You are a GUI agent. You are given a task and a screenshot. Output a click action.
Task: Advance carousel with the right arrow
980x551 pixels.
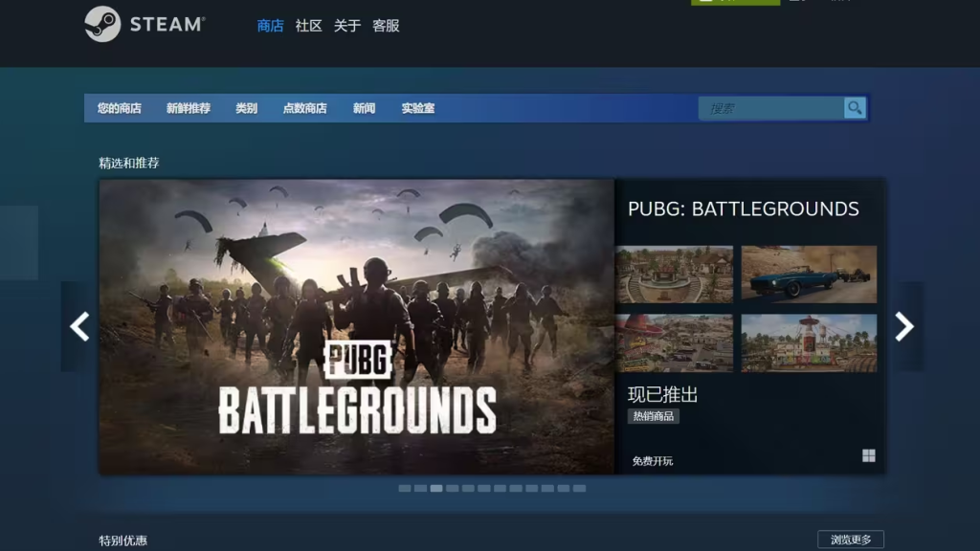[x=904, y=327]
